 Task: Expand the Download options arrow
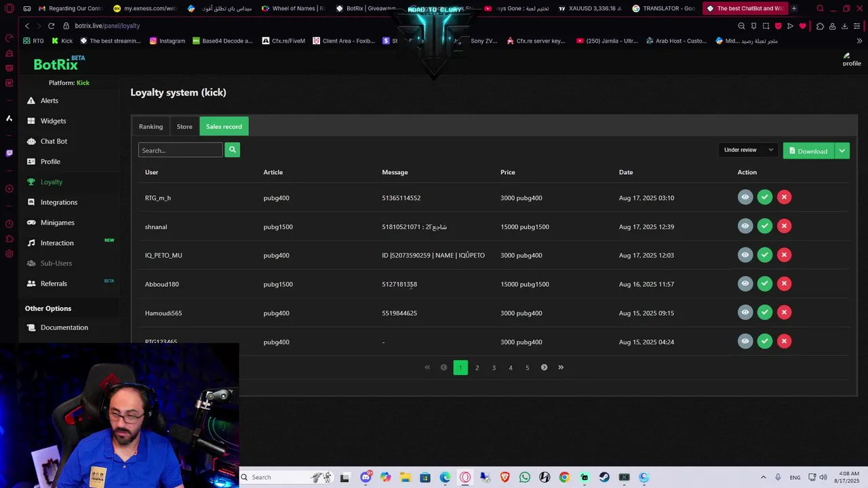[x=842, y=150]
